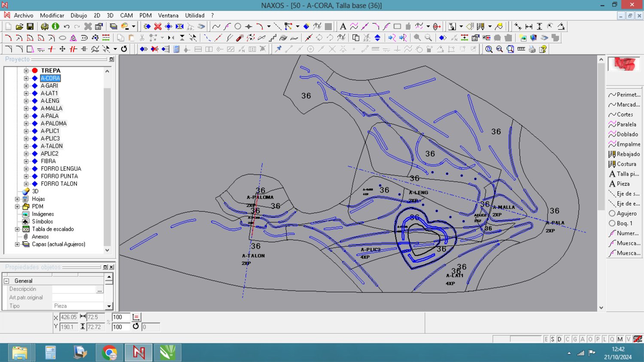Click the horizontal measure dimension icon
The width and height of the screenshot is (644, 362).
point(529,27)
